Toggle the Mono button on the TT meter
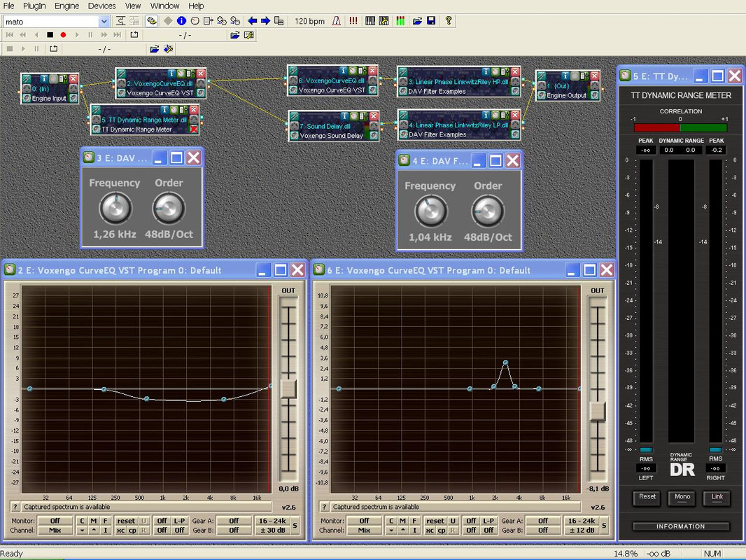The height and width of the screenshot is (560, 746). 682,498
